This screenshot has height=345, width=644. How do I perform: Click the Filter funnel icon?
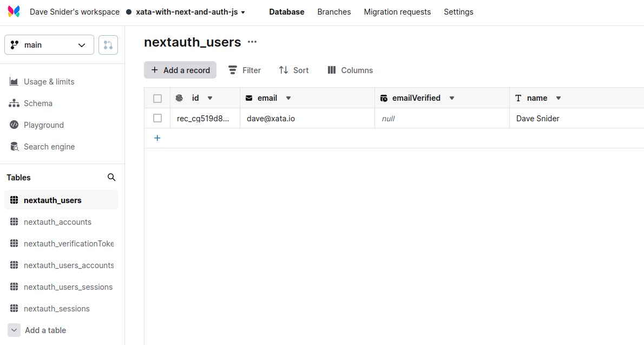point(233,70)
